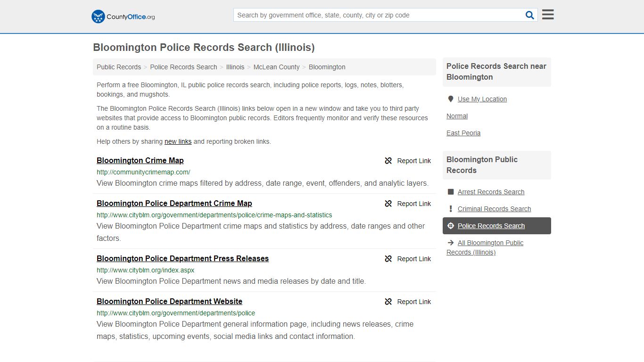Click the Arrest Records square icon
Viewport: 644px width, 362px height.
pyautogui.click(x=451, y=192)
